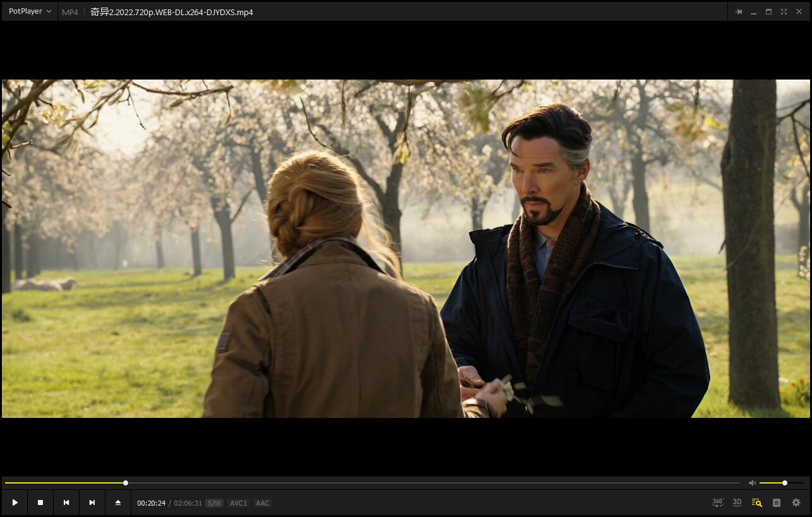Click the video frame to pause playback

coord(405,248)
